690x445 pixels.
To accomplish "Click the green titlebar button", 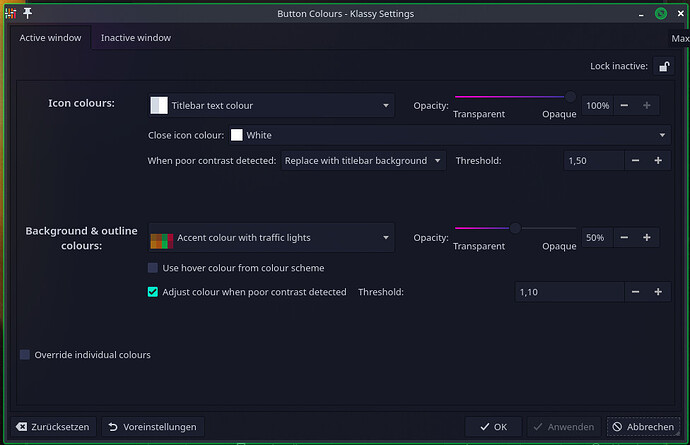I will pyautogui.click(x=661, y=13).
